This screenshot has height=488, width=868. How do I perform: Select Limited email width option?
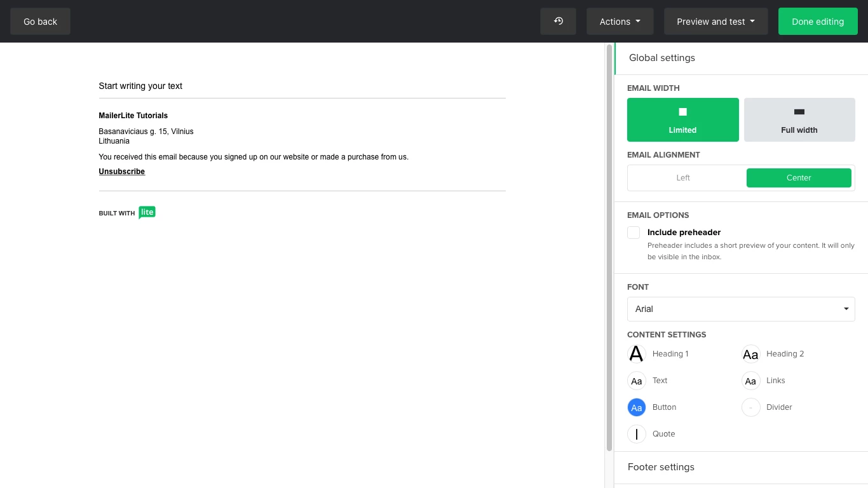(x=682, y=119)
